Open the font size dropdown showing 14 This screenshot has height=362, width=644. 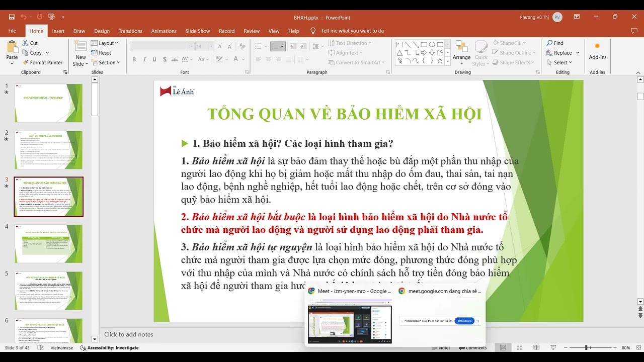(211, 46)
